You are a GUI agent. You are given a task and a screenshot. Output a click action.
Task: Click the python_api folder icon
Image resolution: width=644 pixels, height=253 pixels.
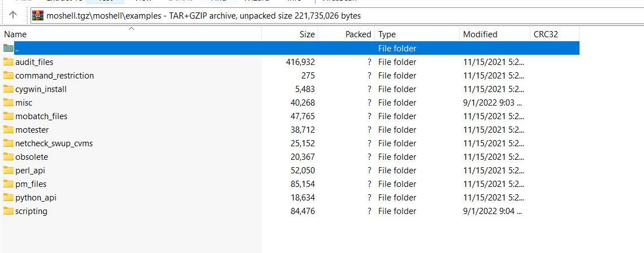point(8,197)
